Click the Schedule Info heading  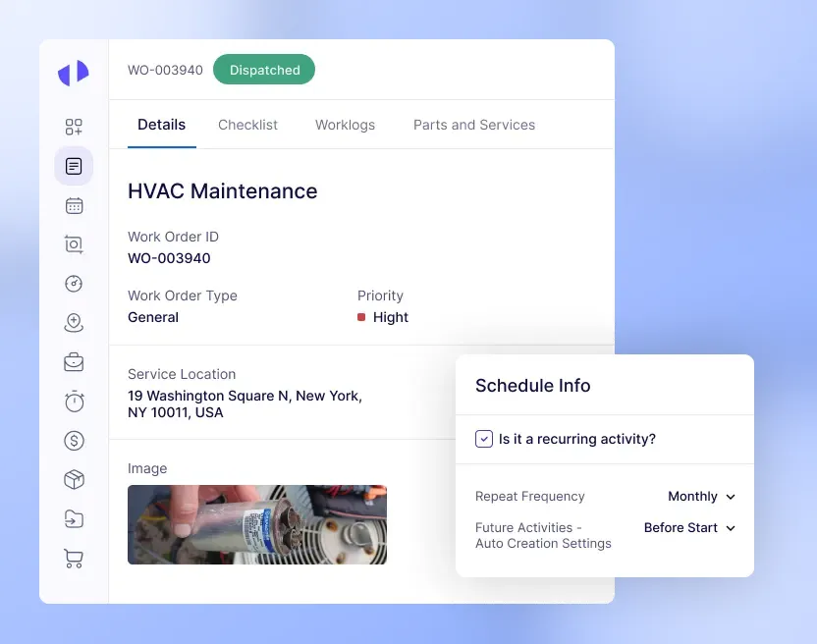pos(533,386)
